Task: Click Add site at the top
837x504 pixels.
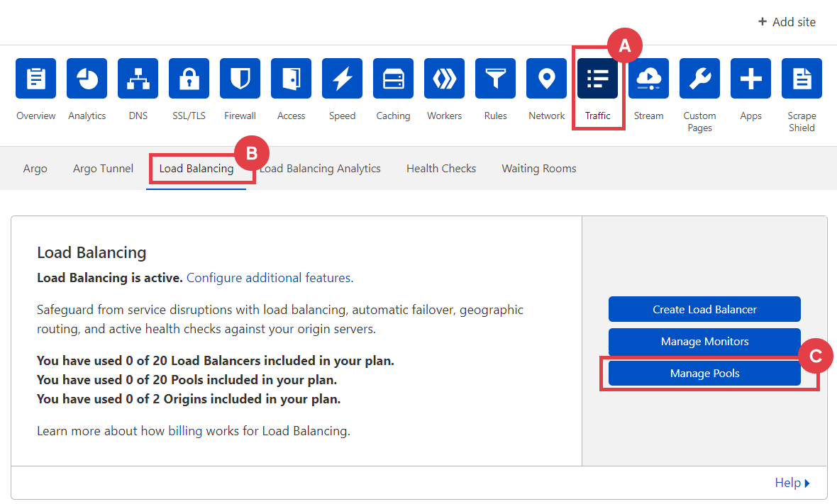Action: (787, 22)
